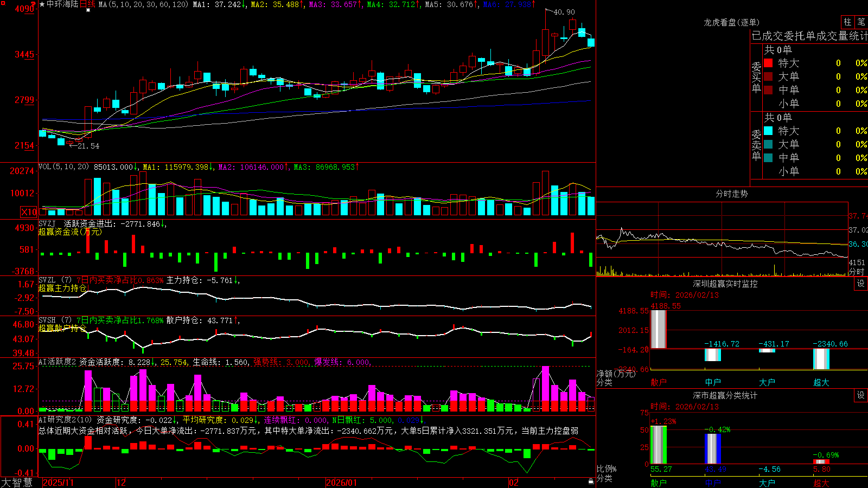
Task: Click the red question-mark icon above the 4090 price label
Action: click(34, 4)
